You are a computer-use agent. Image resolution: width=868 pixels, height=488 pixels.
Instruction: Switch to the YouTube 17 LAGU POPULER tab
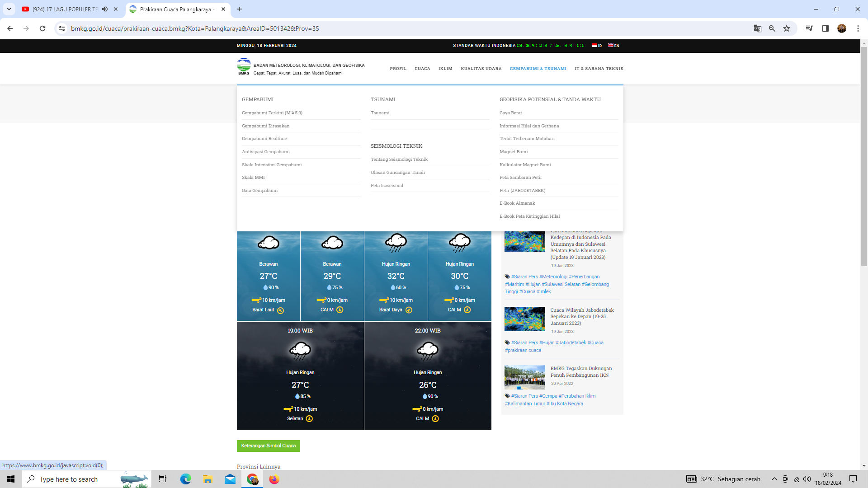[x=66, y=9]
